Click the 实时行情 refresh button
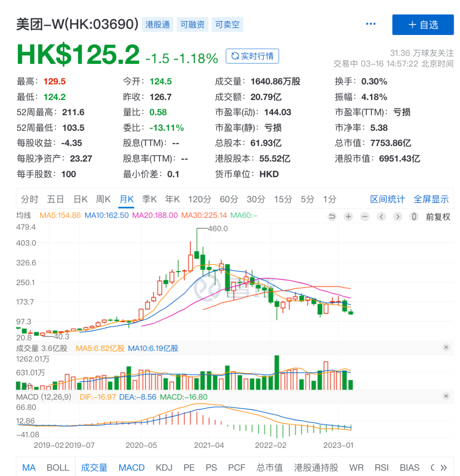Screen dimensions: 460x476 (x=252, y=56)
